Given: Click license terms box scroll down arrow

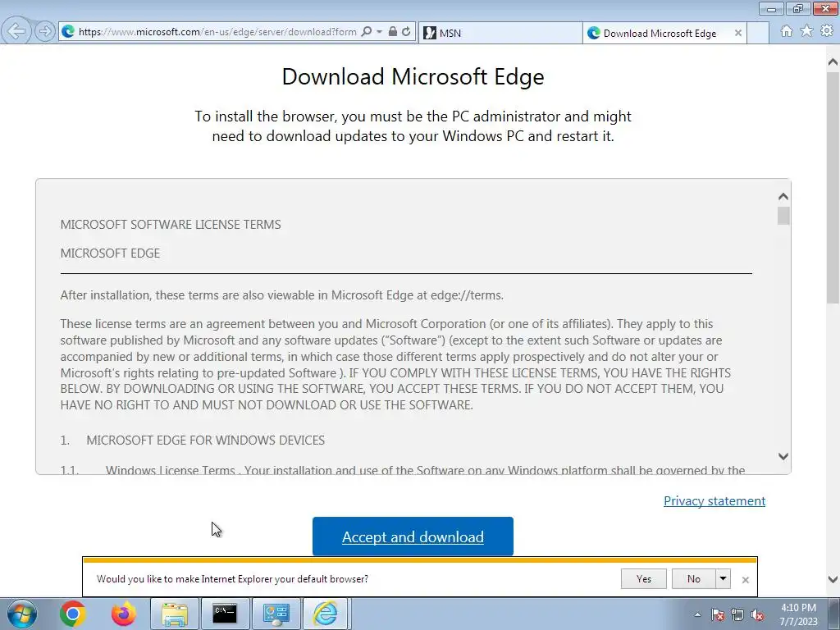Looking at the screenshot, I should pos(783,456).
